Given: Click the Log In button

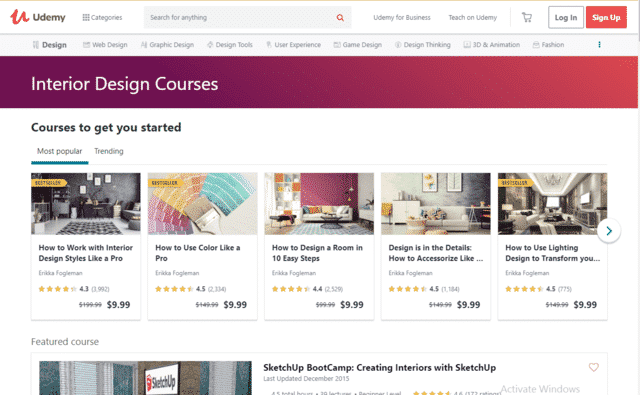Looking at the screenshot, I should coord(566,17).
